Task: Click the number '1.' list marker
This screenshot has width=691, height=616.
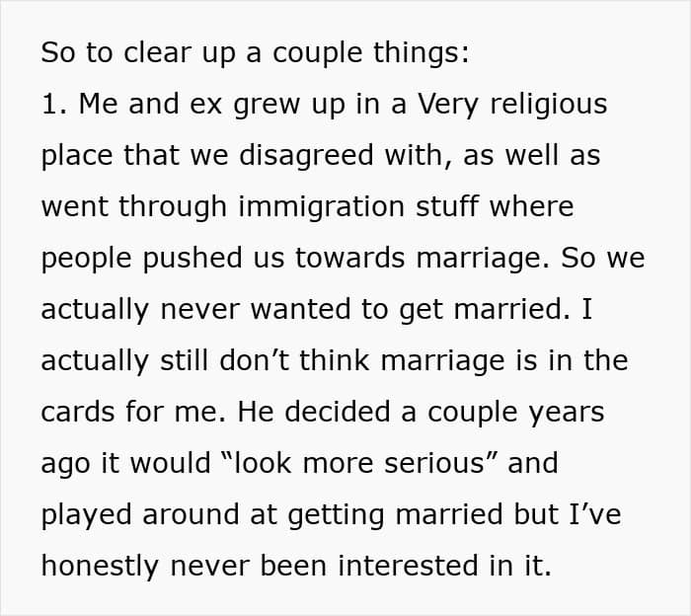Action: [x=52, y=104]
